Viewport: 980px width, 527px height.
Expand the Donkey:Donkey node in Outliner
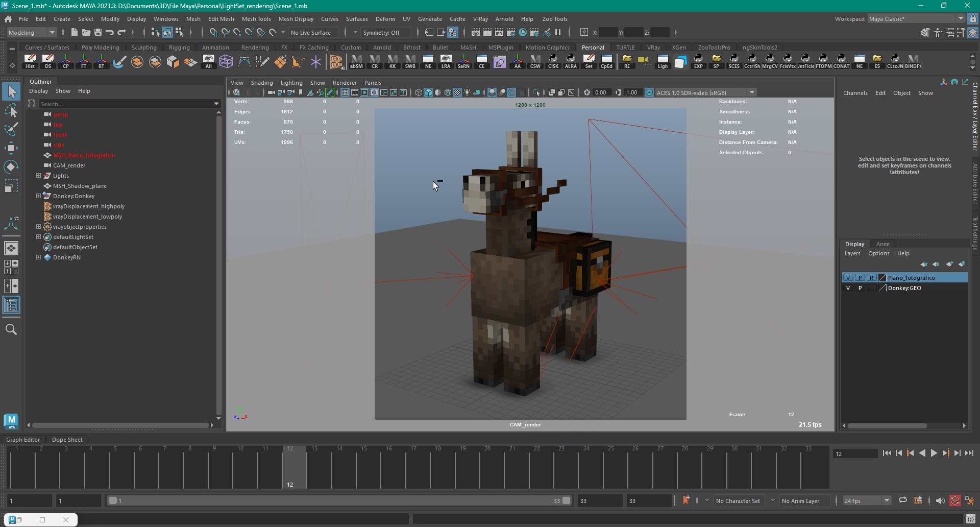tap(38, 196)
